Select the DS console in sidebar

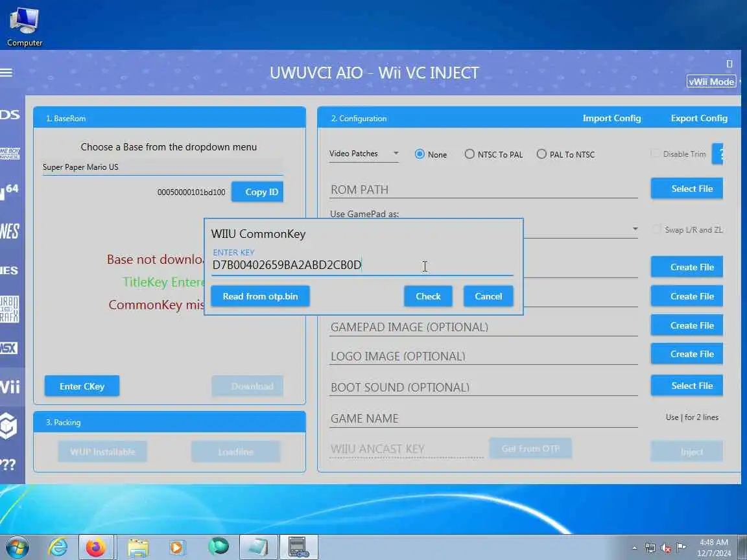tap(10, 114)
